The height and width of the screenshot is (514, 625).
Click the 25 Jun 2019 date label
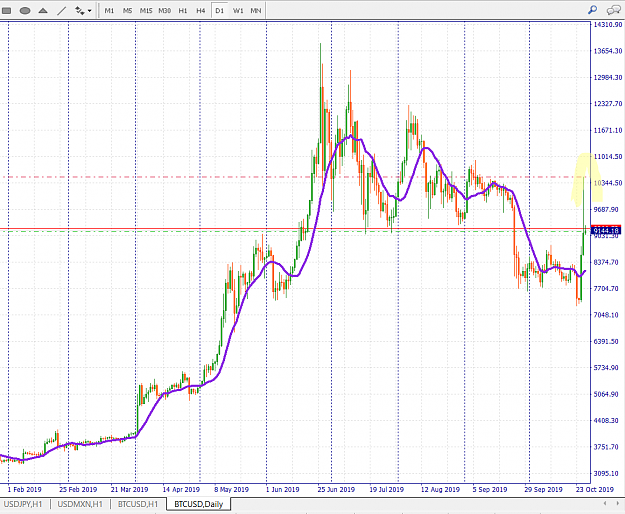pos(336,489)
